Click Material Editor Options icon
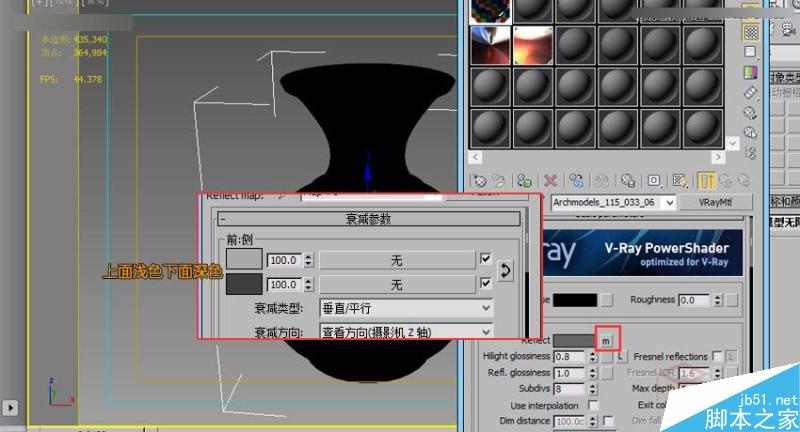Viewport: 800px width, 432px height. (750, 113)
